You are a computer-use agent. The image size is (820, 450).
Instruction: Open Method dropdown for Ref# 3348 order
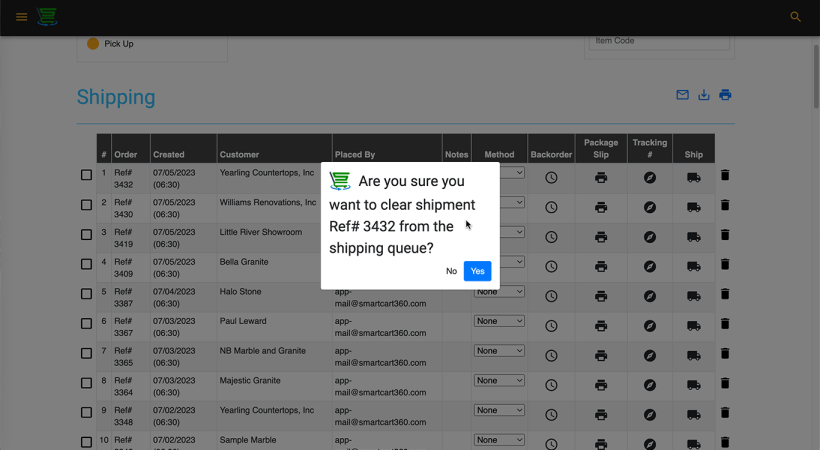pyautogui.click(x=499, y=411)
